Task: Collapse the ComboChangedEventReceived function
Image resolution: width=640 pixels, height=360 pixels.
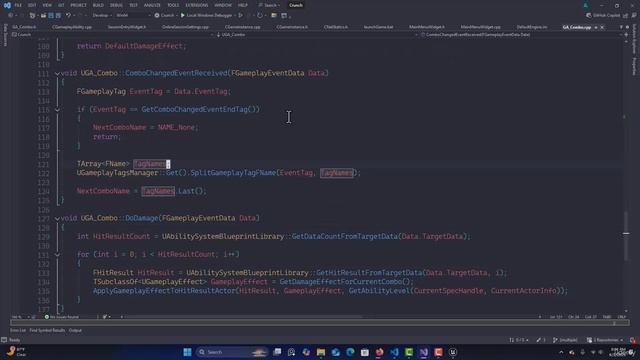Action: (x=57, y=73)
